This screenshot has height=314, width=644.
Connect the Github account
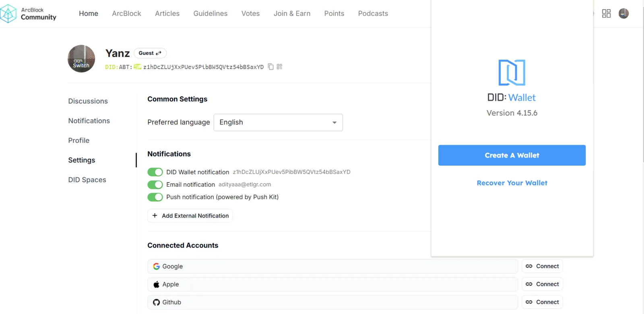coord(542,302)
